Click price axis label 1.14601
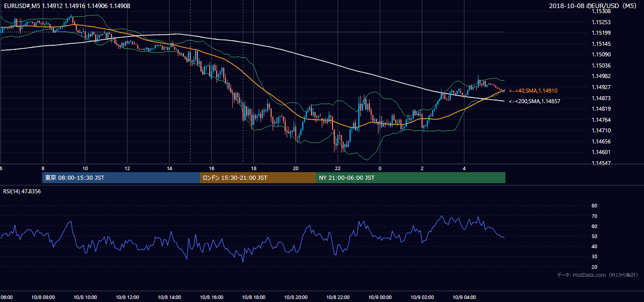This screenshot has height=302, width=644. tap(601, 152)
